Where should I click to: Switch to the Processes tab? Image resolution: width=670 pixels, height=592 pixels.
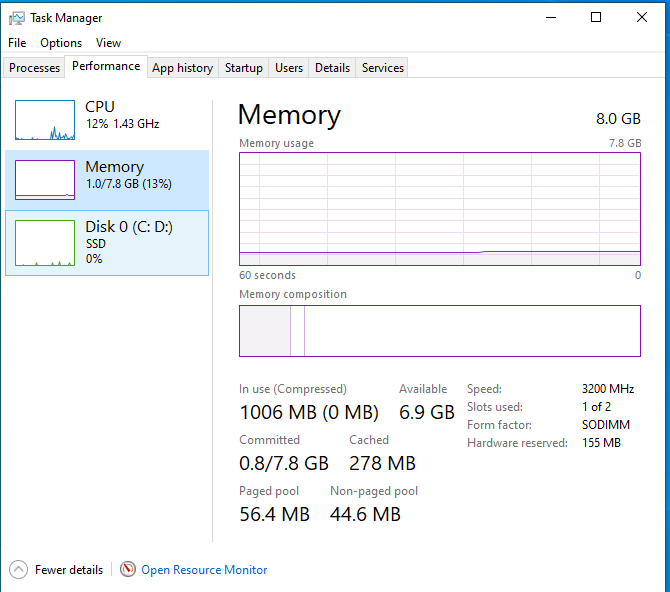tap(34, 68)
